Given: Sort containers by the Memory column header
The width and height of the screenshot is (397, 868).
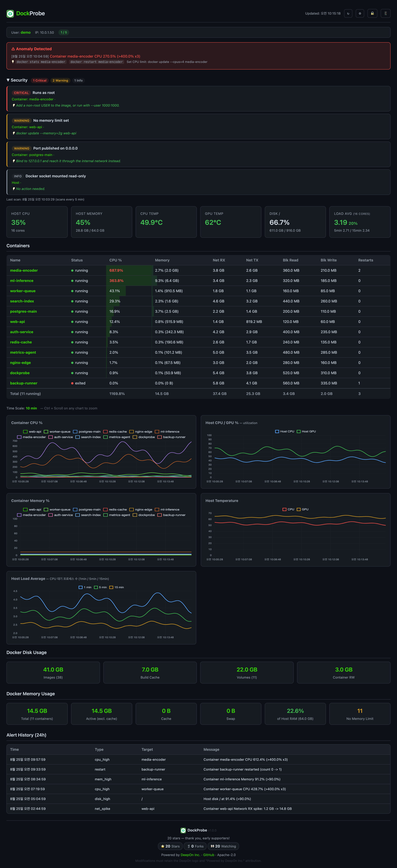Looking at the screenshot, I should point(162,260).
